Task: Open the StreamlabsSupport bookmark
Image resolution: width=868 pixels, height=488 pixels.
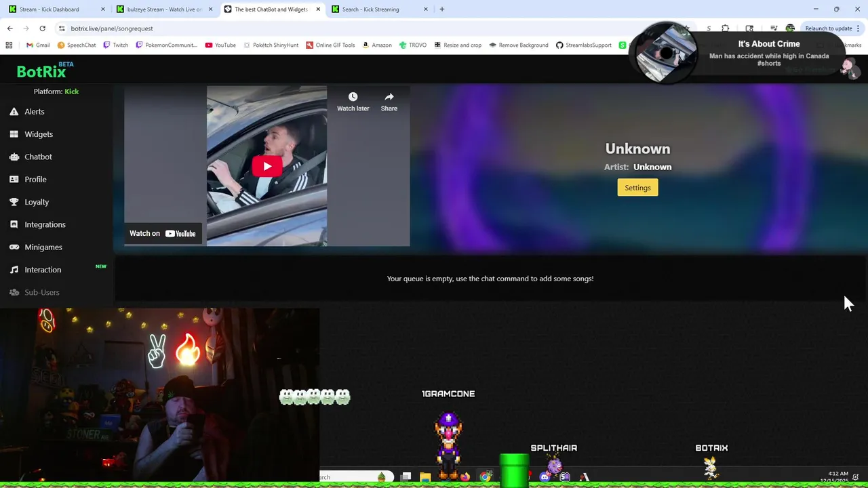Action: click(584, 45)
